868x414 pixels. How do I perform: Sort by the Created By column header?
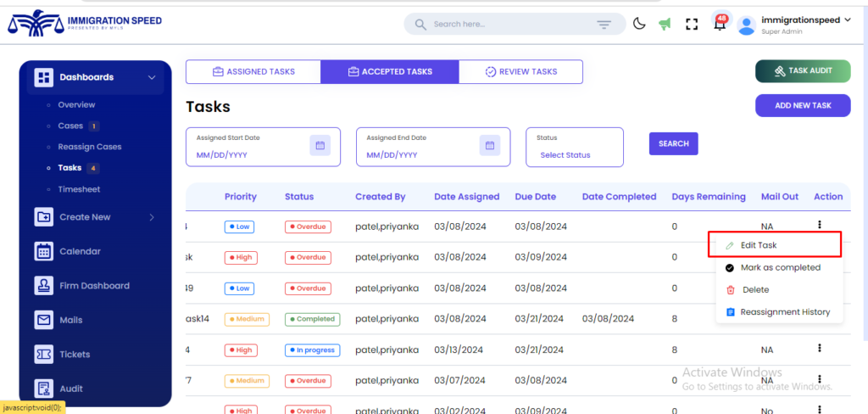coord(381,197)
